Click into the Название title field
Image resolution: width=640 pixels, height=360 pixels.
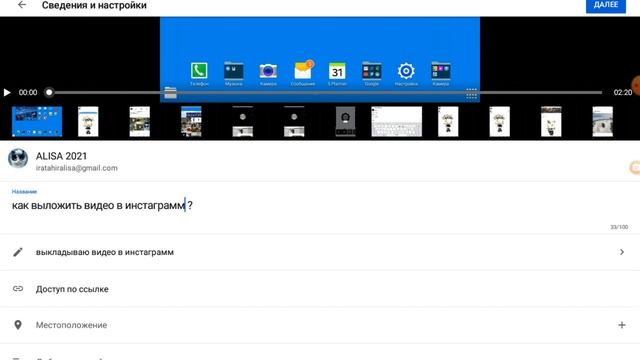click(x=320, y=205)
